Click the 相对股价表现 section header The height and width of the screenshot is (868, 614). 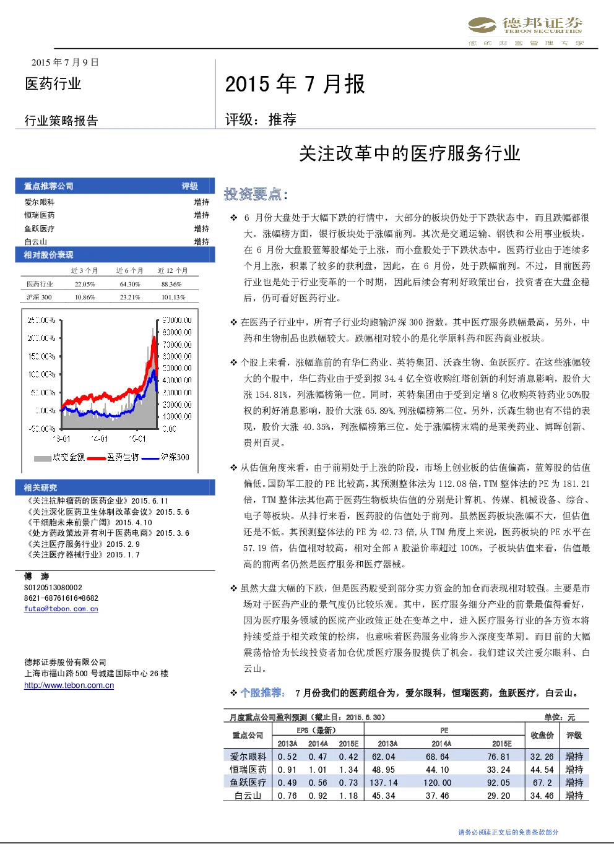pyautogui.click(x=48, y=255)
